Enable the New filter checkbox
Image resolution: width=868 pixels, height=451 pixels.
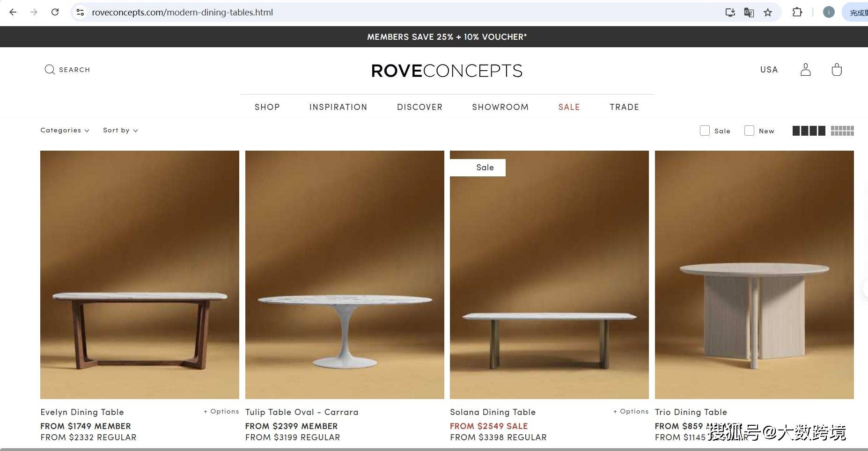click(x=749, y=131)
